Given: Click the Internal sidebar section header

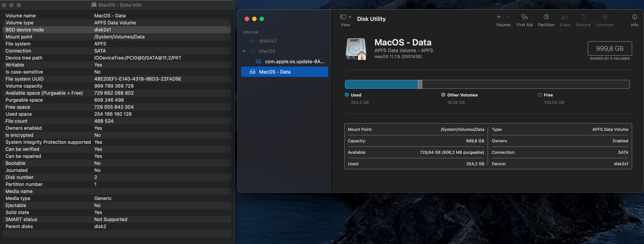Looking at the screenshot, I should click(251, 32).
